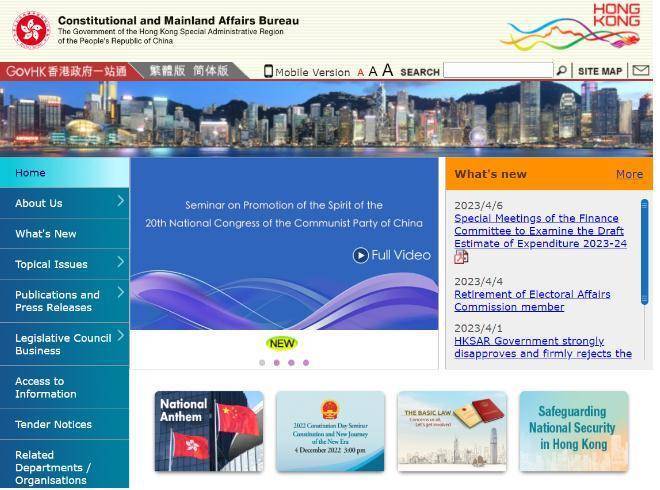This screenshot has width=660, height=490.
Task: Select the largest text size A
Action: click(388, 70)
